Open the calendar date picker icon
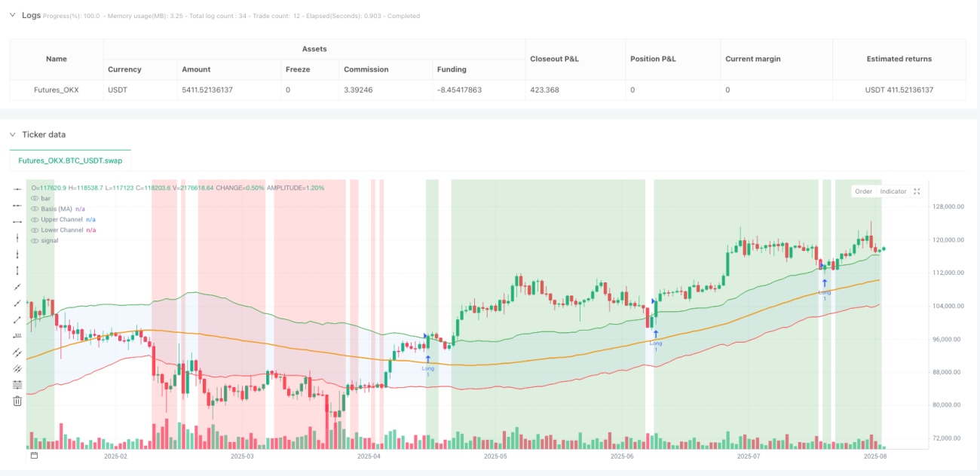This screenshot has width=980, height=476. point(34,456)
